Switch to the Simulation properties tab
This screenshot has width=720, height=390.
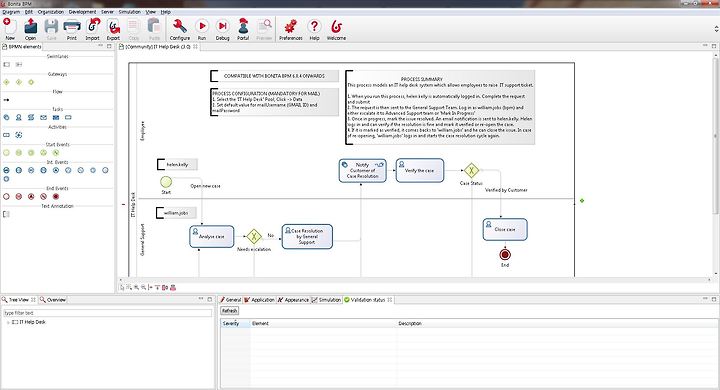[x=326, y=300]
